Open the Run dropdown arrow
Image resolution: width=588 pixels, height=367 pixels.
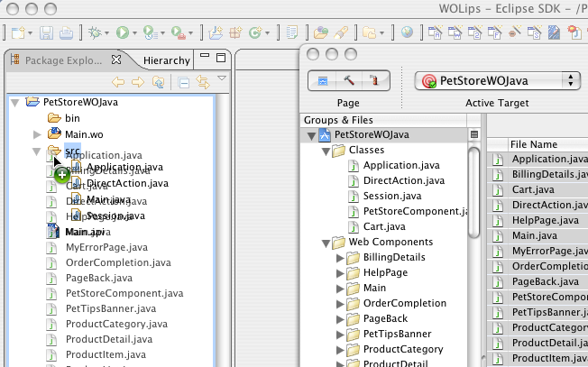click(135, 33)
